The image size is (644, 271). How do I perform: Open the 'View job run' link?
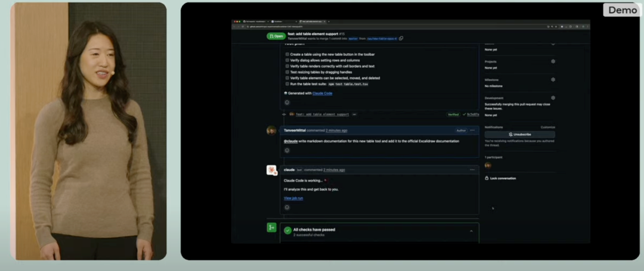coord(293,198)
